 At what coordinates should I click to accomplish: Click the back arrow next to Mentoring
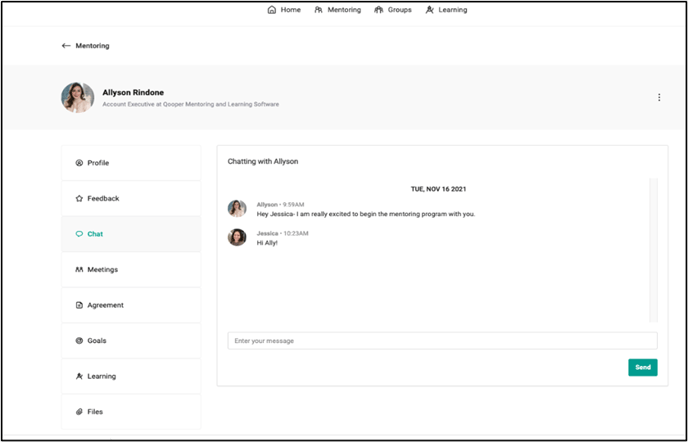coord(66,46)
